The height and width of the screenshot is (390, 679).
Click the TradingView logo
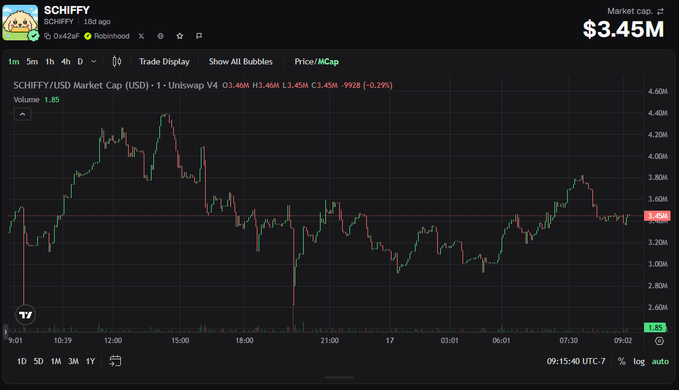click(26, 315)
